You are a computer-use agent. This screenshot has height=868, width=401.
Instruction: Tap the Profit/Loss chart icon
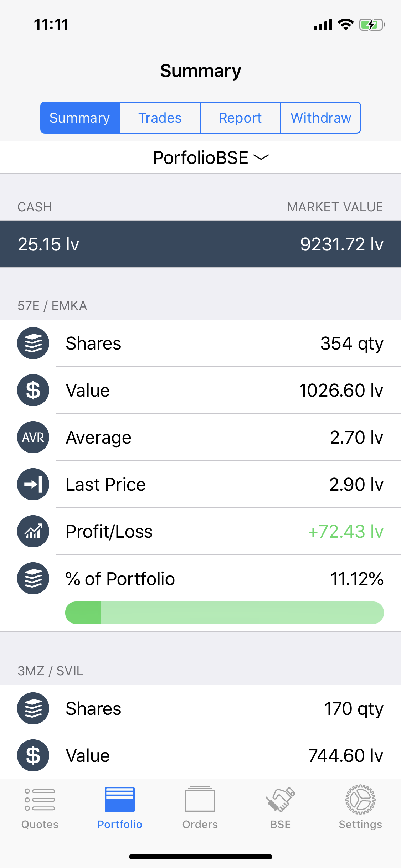[33, 531]
